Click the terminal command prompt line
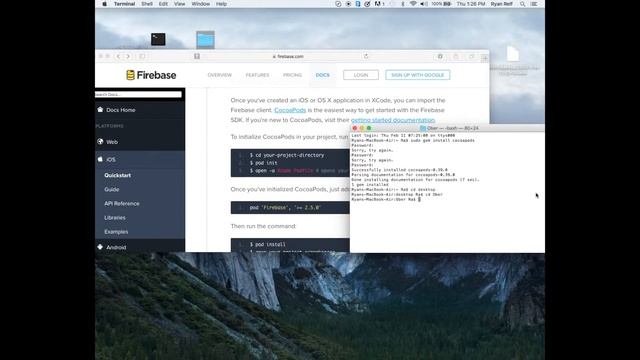 (386, 200)
